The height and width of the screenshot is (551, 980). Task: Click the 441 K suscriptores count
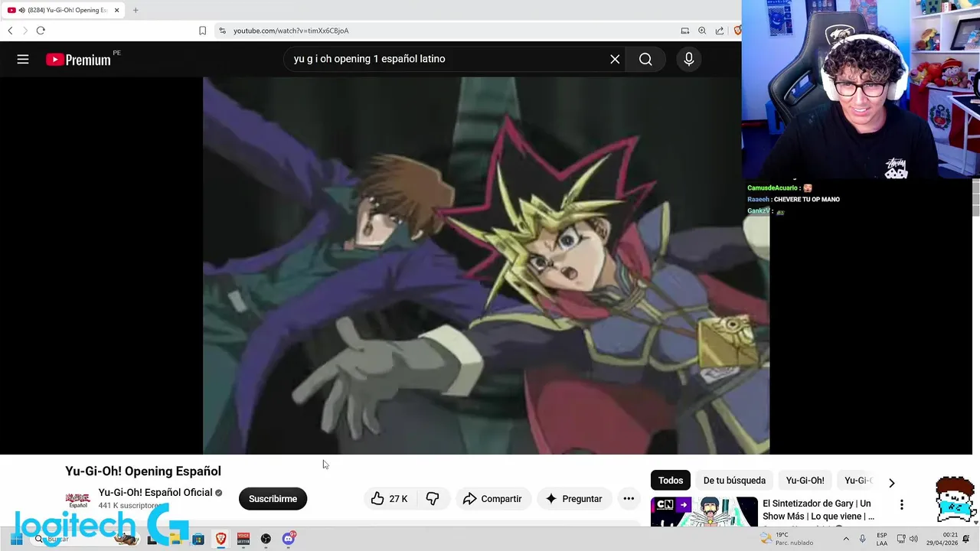click(x=130, y=506)
